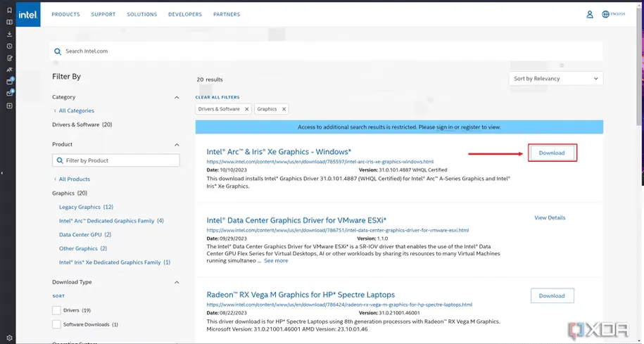Click the search magnifier icon in Search Intel.com
Image resolution: width=644 pixels, height=344 pixels.
[x=58, y=51]
